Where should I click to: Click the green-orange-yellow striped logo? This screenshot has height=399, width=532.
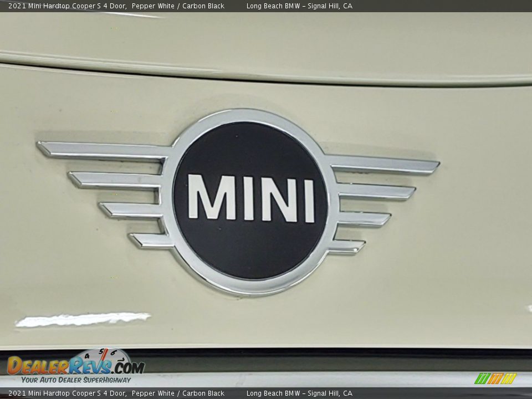tap(495, 378)
